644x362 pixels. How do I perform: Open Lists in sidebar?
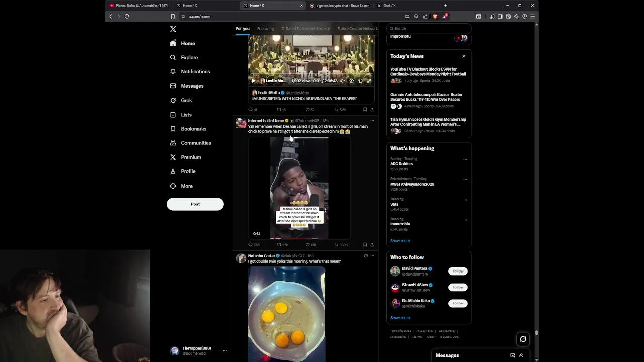coord(181,115)
